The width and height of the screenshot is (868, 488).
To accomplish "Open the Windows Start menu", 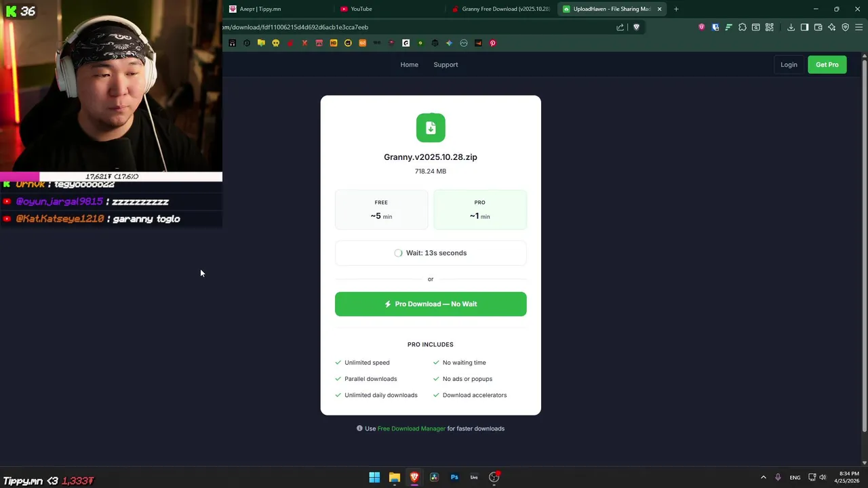I will click(374, 477).
